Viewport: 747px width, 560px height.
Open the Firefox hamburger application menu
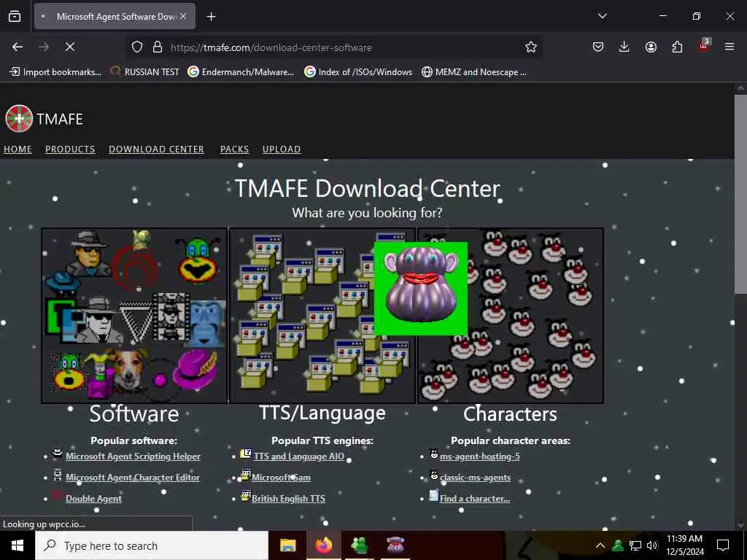pos(729,47)
